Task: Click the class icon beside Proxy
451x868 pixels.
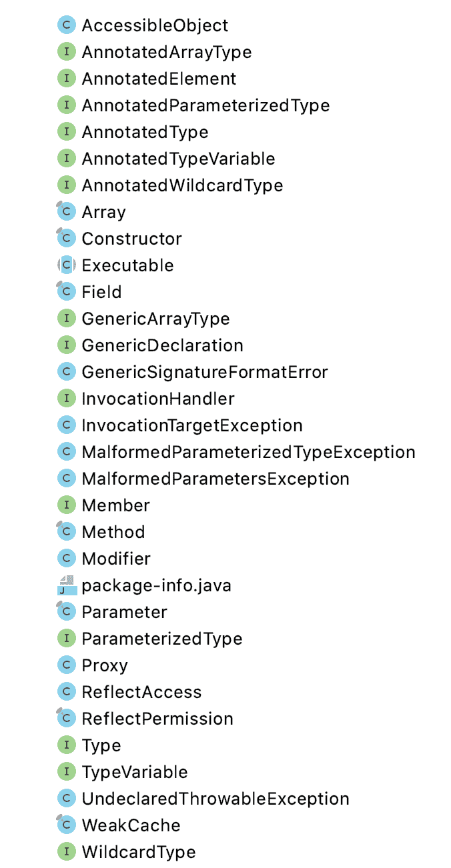Action: (65, 665)
